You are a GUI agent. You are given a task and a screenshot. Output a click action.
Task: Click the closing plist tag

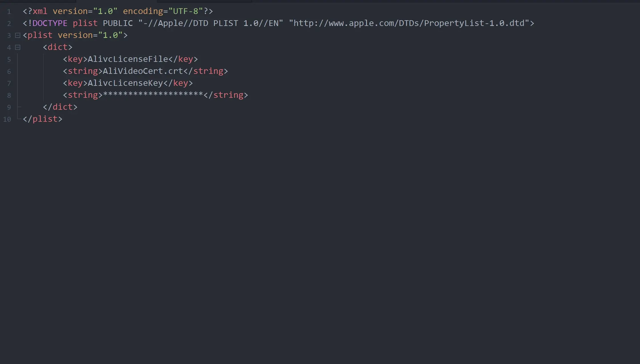point(43,119)
